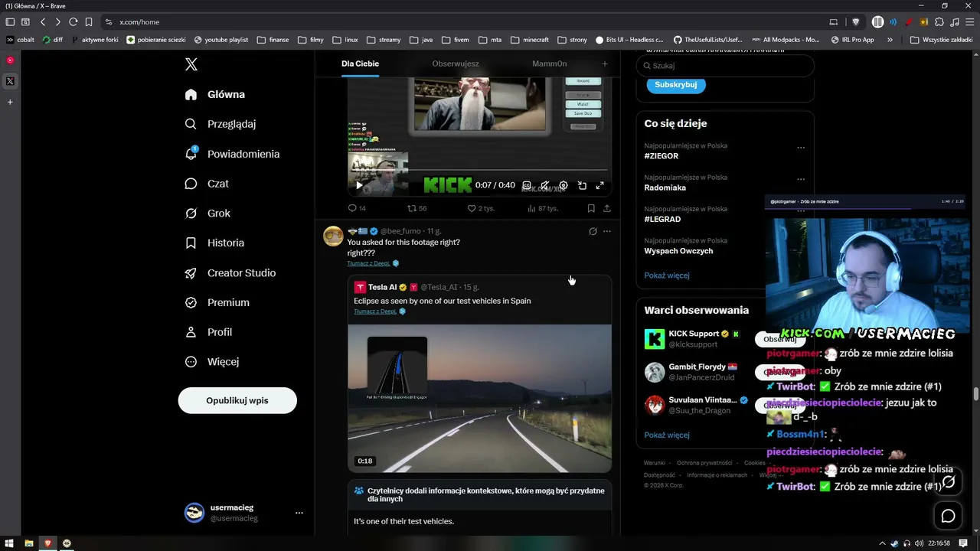Open the @bee_fumo profile avatar

(333, 236)
